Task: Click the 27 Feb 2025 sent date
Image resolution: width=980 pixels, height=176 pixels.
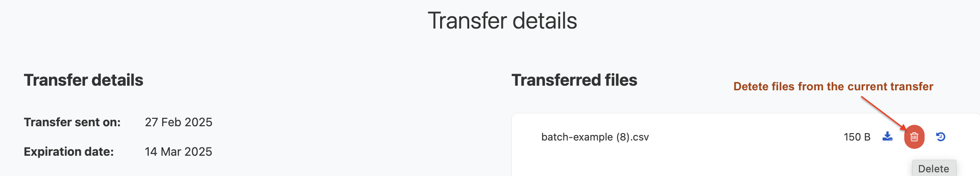Action: (178, 122)
